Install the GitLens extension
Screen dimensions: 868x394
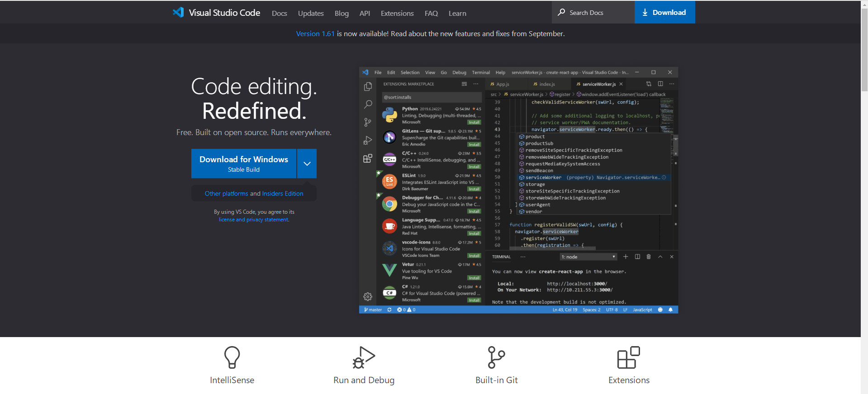[x=474, y=145]
